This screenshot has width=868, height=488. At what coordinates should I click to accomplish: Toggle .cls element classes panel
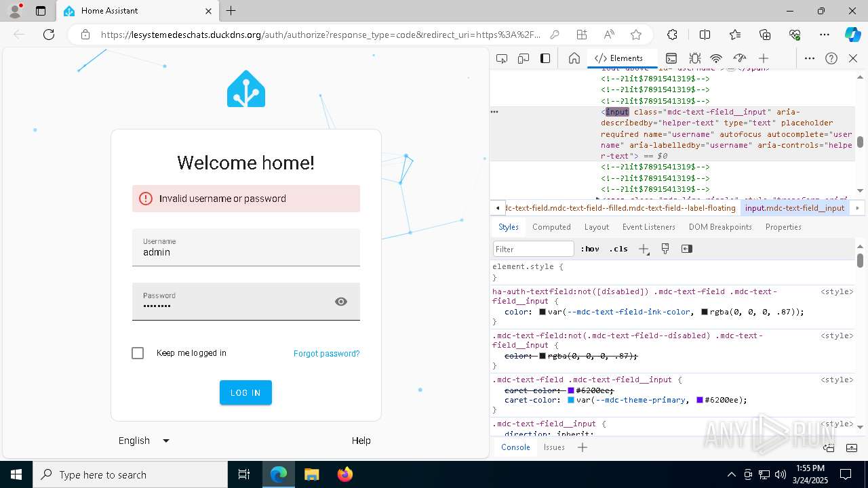618,249
